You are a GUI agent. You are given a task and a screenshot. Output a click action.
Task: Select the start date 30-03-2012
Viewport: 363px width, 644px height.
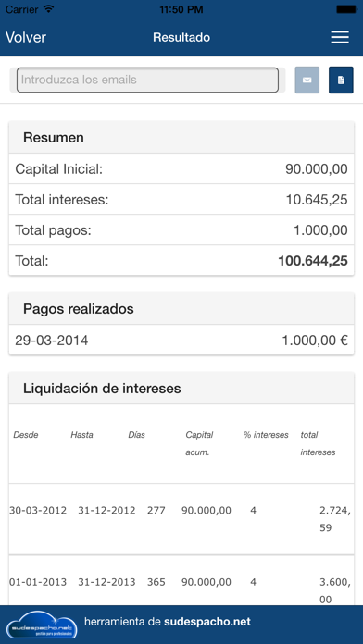(x=38, y=510)
